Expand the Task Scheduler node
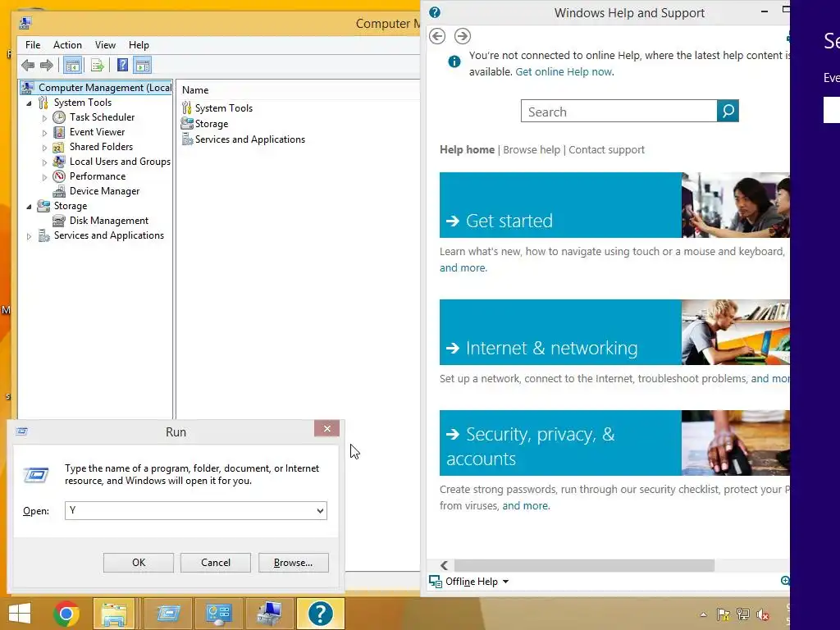 pos(44,117)
